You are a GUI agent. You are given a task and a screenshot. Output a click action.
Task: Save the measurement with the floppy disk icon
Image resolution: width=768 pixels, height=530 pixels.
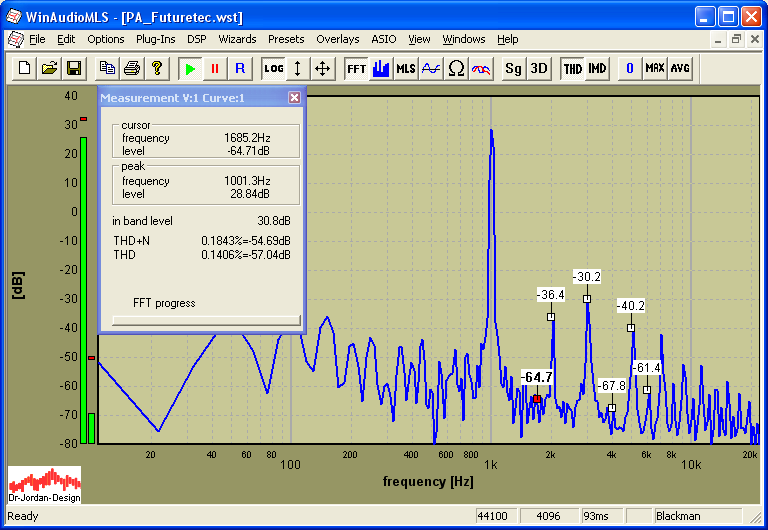pos(73,68)
